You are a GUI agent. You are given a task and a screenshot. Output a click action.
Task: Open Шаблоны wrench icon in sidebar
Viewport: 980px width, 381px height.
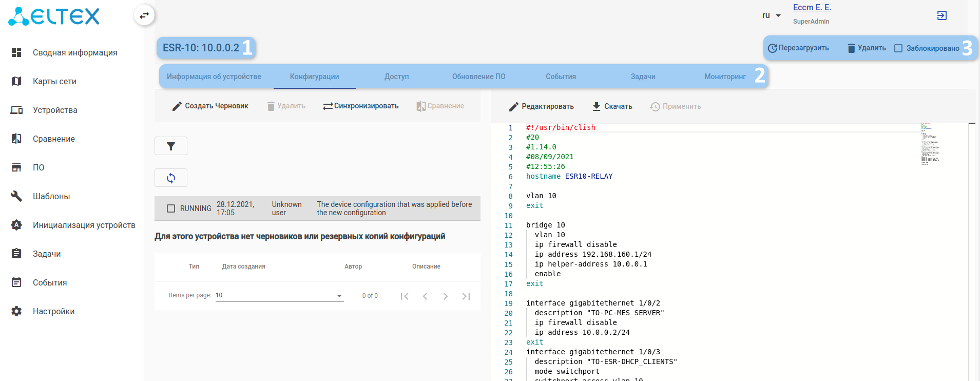point(16,196)
